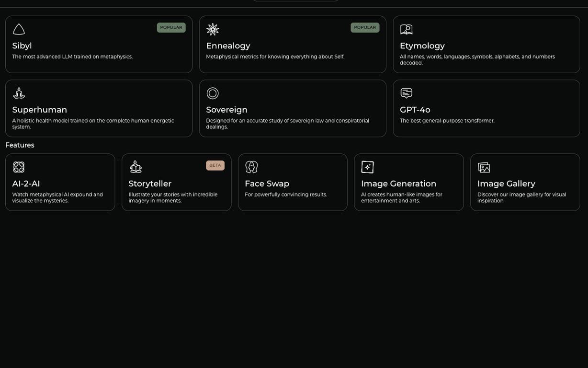Image resolution: width=588 pixels, height=368 pixels.
Task: Open the Ennealogy model title
Action: pos(228,46)
